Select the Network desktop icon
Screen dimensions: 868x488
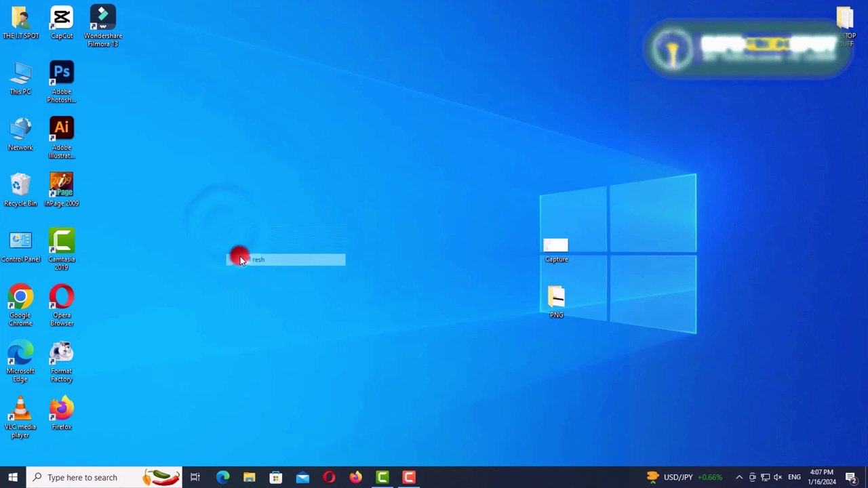20,134
